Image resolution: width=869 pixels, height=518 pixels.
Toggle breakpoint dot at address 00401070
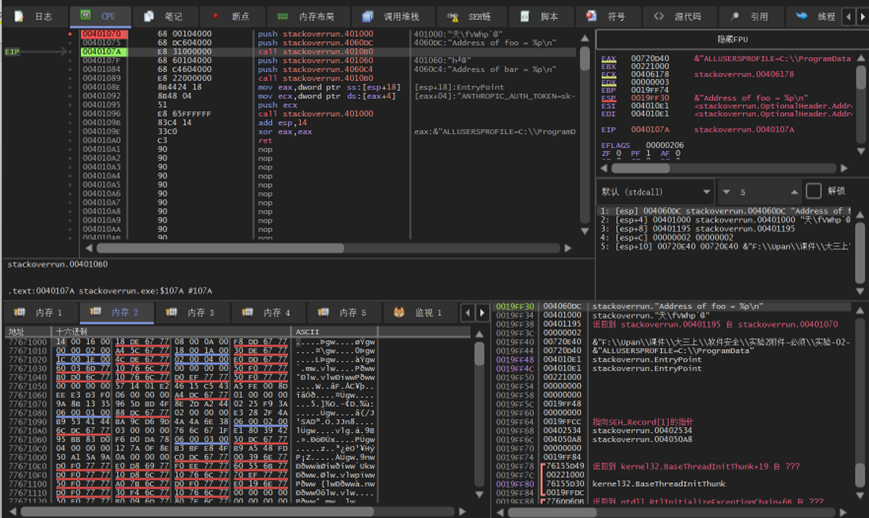70,33
